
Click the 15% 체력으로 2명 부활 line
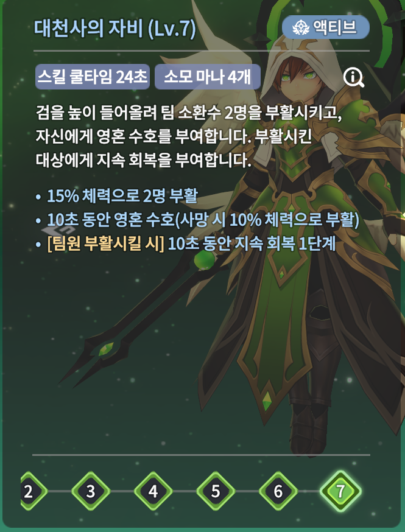click(122, 196)
